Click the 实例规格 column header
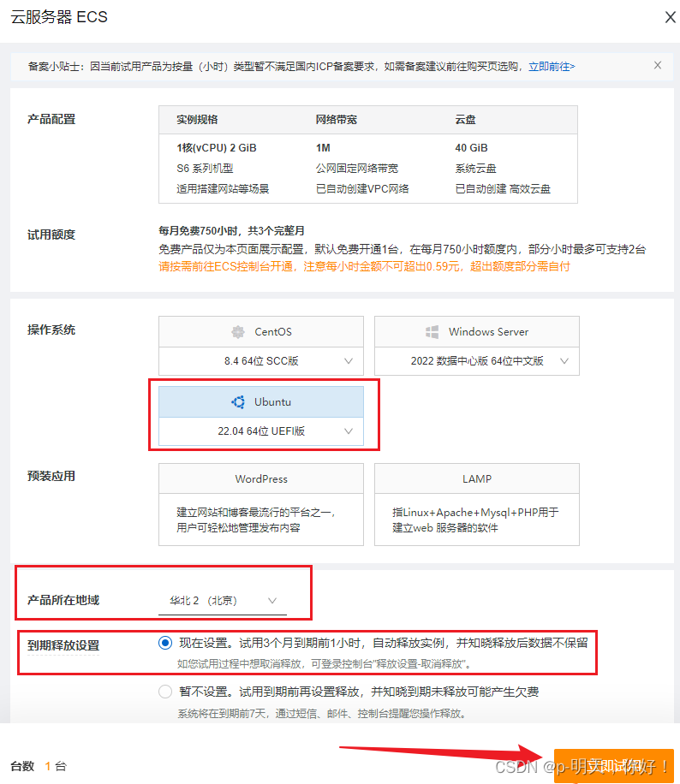This screenshot has width=680, height=784. click(x=197, y=120)
